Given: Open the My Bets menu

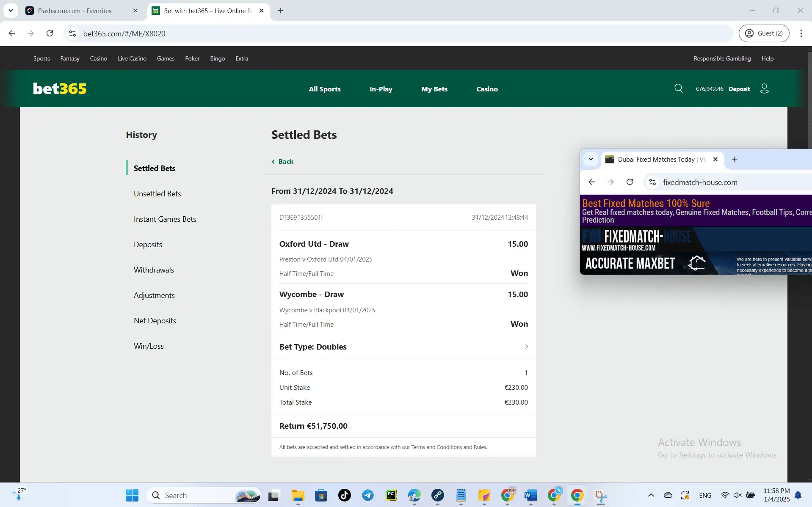Looking at the screenshot, I should [x=434, y=89].
